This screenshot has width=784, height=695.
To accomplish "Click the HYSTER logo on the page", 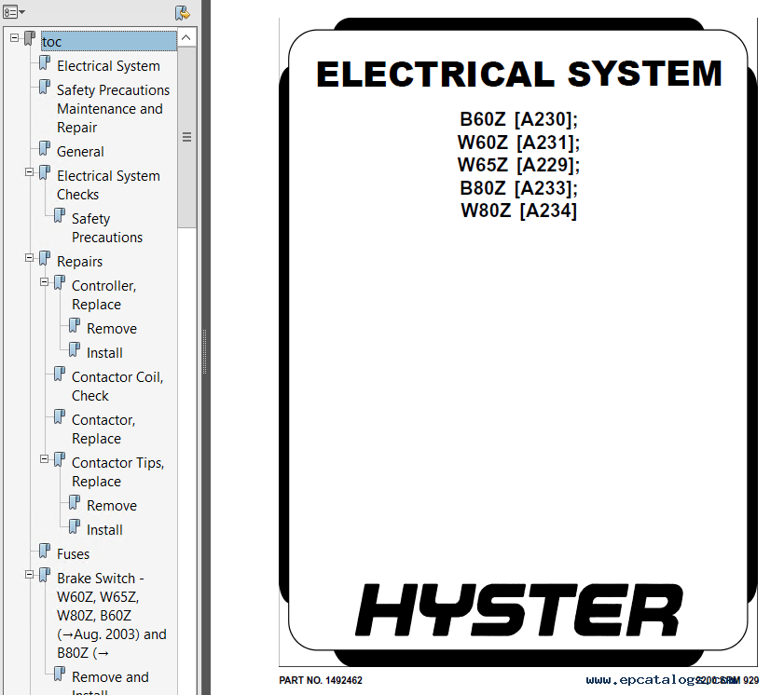I will tap(519, 609).
